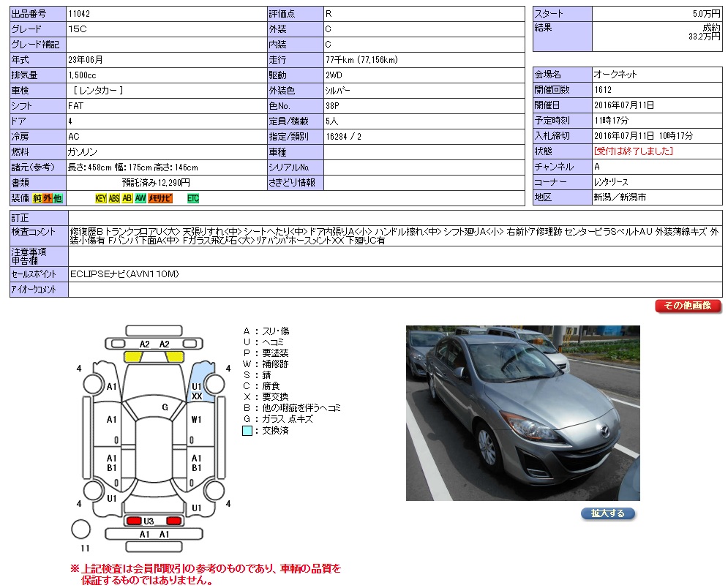
Task: Click the G mark on windshield diagram
Action: pos(165,407)
